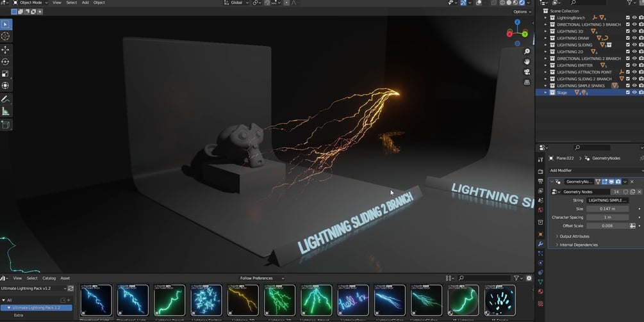The width and height of the screenshot is (644, 322).
Task: Toggle camera view with camera gizmo icon
Action: (527, 72)
